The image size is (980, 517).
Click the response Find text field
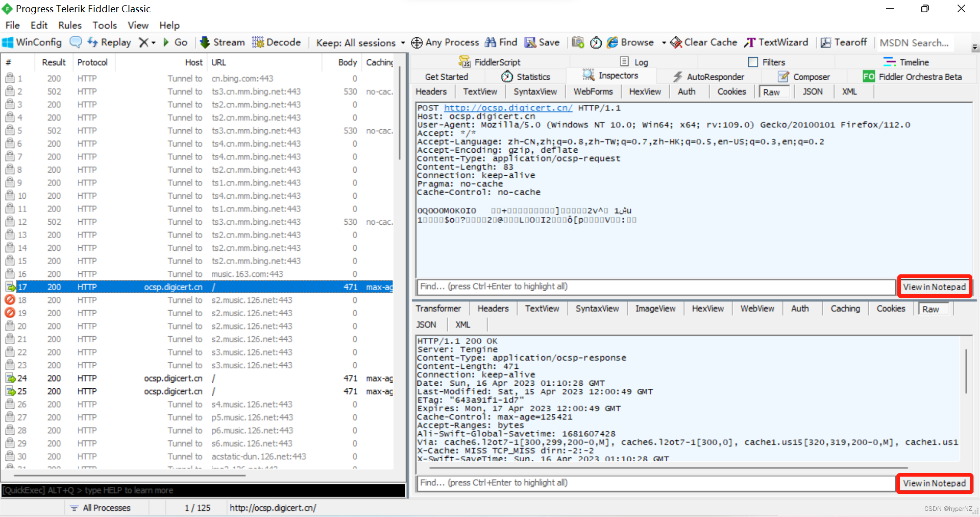(x=656, y=483)
